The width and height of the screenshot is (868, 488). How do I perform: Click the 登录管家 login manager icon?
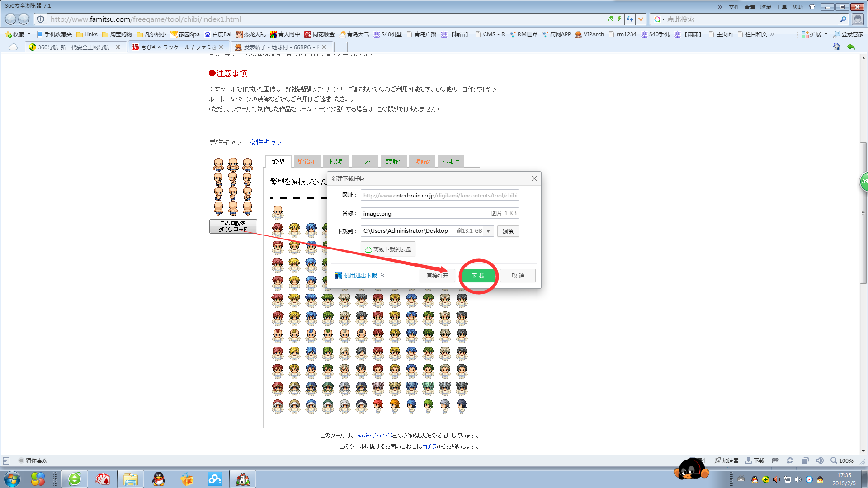click(848, 34)
